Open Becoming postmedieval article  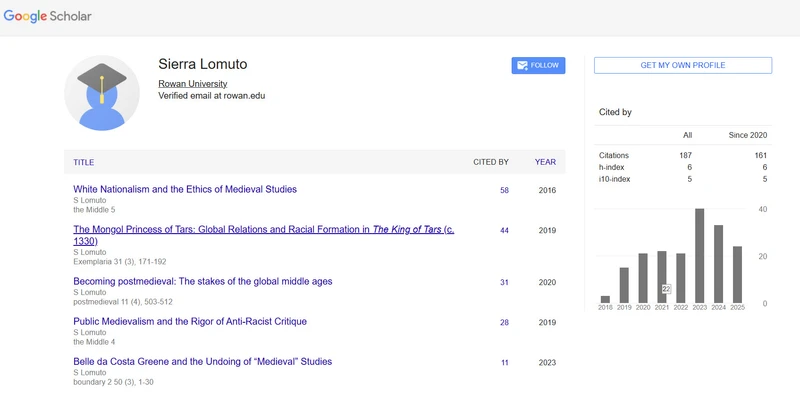point(203,281)
